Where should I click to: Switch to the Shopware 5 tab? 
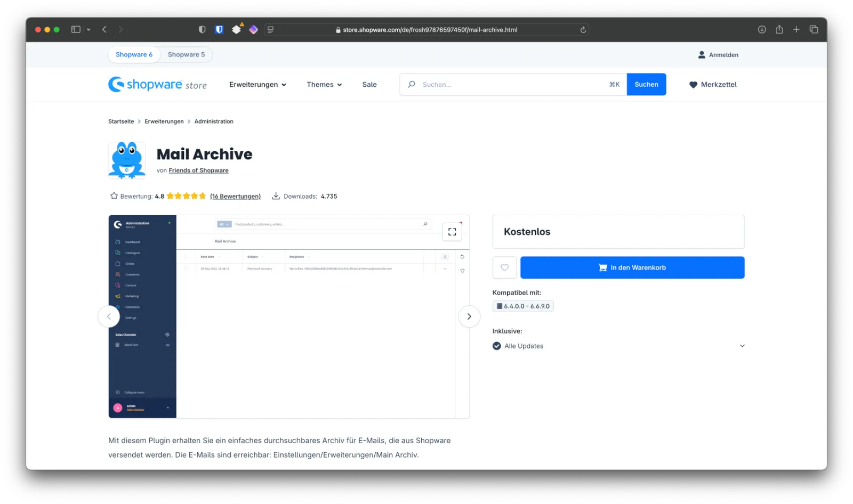point(186,54)
